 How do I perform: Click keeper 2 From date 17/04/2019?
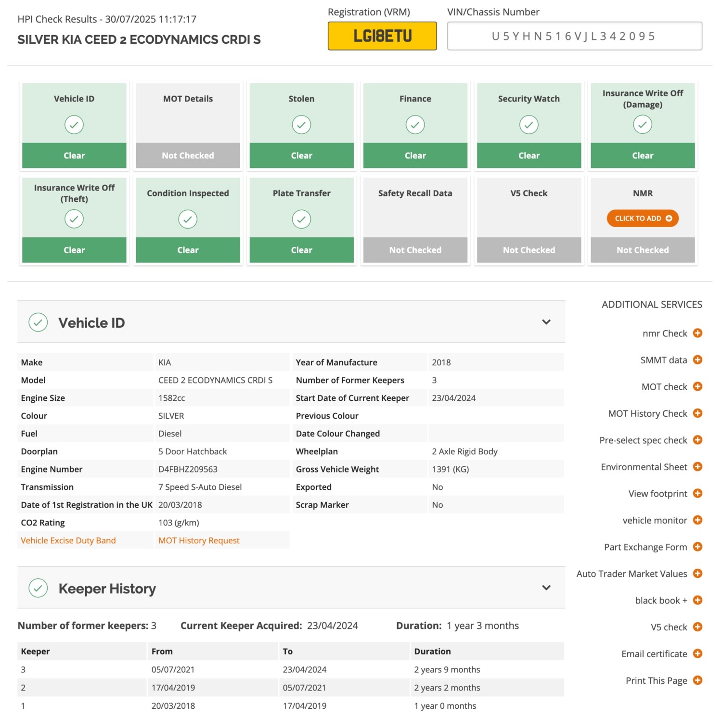tap(173, 688)
